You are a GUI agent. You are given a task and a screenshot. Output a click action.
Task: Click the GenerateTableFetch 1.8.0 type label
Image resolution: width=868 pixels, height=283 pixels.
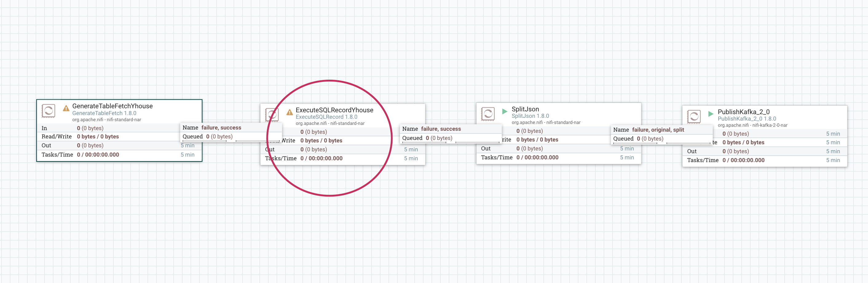click(104, 113)
